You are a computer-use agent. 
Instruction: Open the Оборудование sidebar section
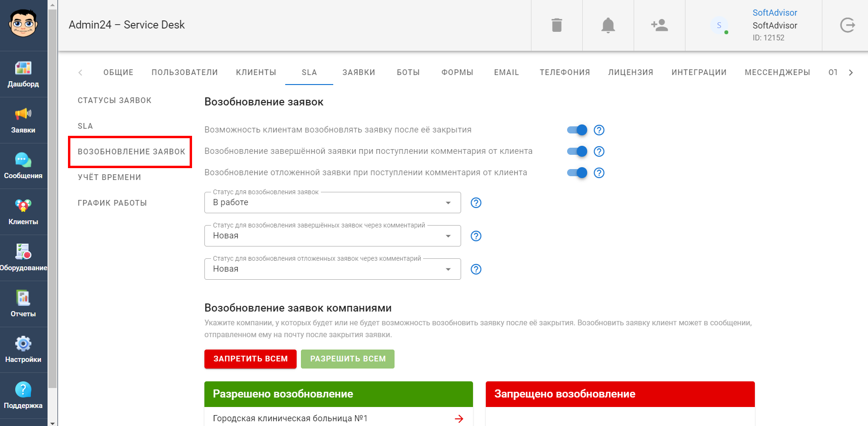(23, 258)
